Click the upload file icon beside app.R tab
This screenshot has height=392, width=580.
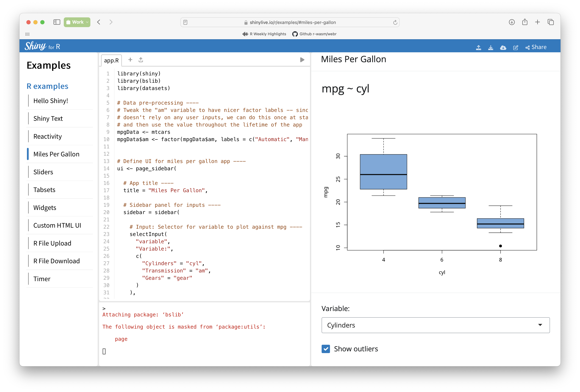click(x=141, y=60)
